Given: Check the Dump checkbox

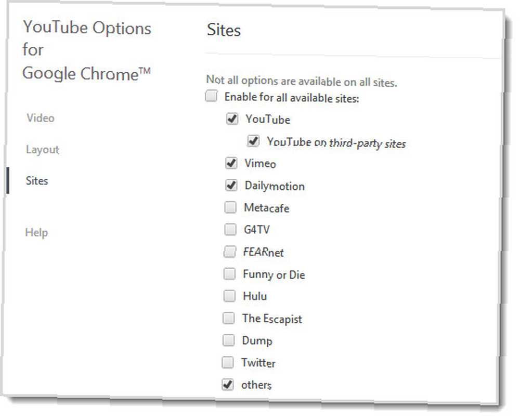Looking at the screenshot, I should point(228,340).
